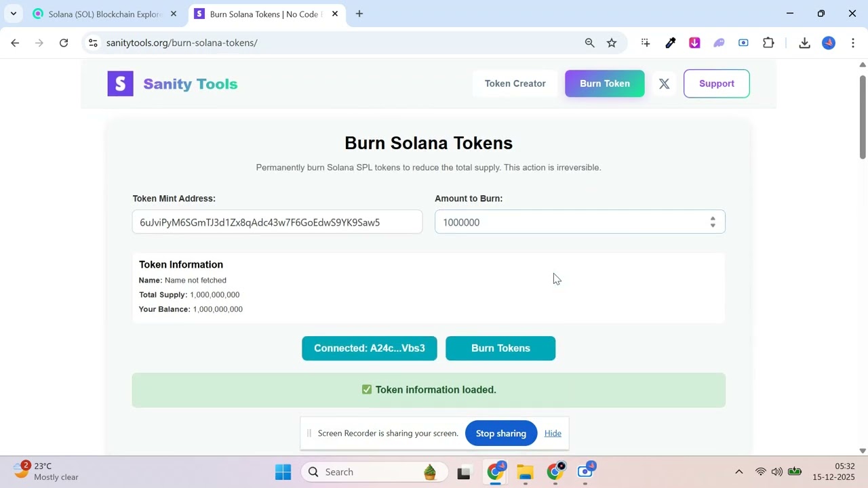
Task: Click the taskbar Search box
Action: click(376, 472)
